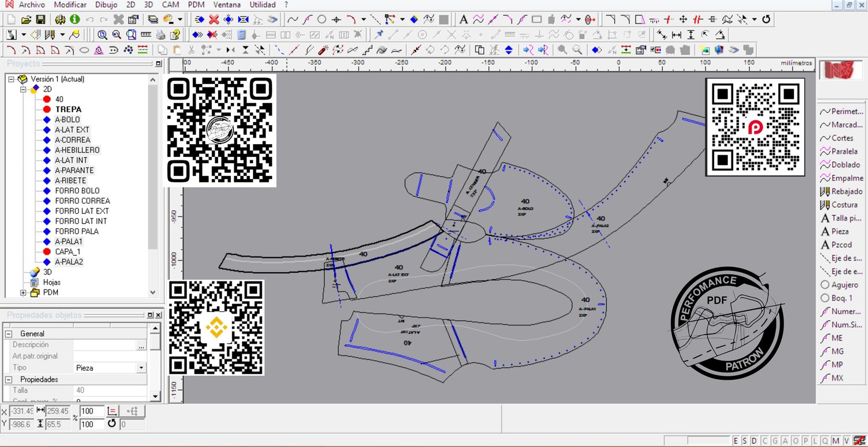Screen dimensions: 868x447
Task: Click the ruler measure icon
Action: click(146, 35)
